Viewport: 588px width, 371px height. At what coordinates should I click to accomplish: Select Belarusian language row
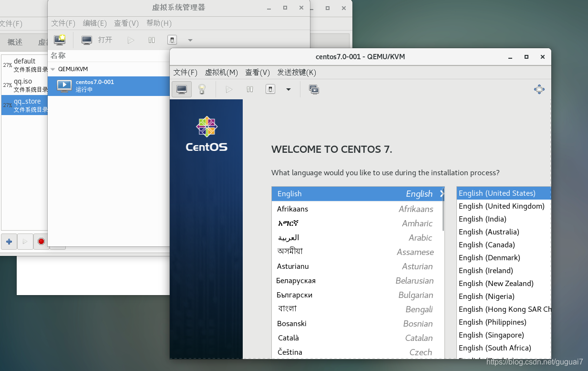click(x=358, y=281)
